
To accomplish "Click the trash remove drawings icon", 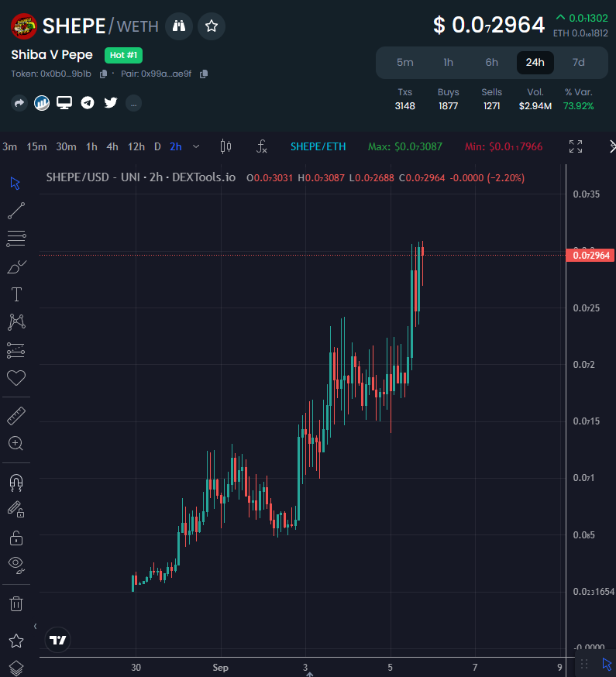I will (x=16, y=603).
